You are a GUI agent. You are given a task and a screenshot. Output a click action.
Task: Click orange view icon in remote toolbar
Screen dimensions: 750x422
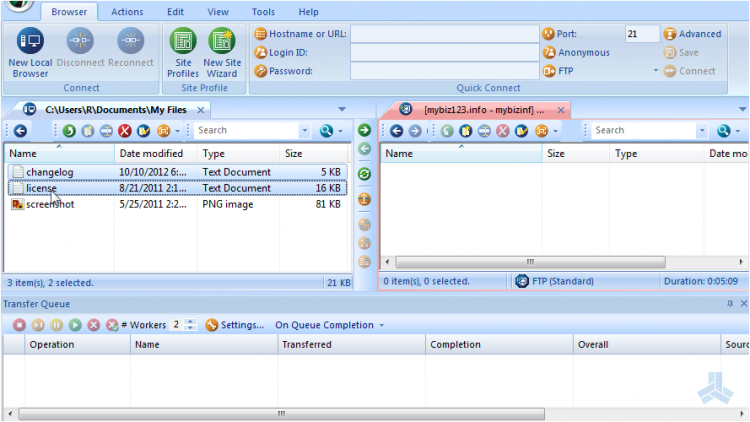pos(541,131)
